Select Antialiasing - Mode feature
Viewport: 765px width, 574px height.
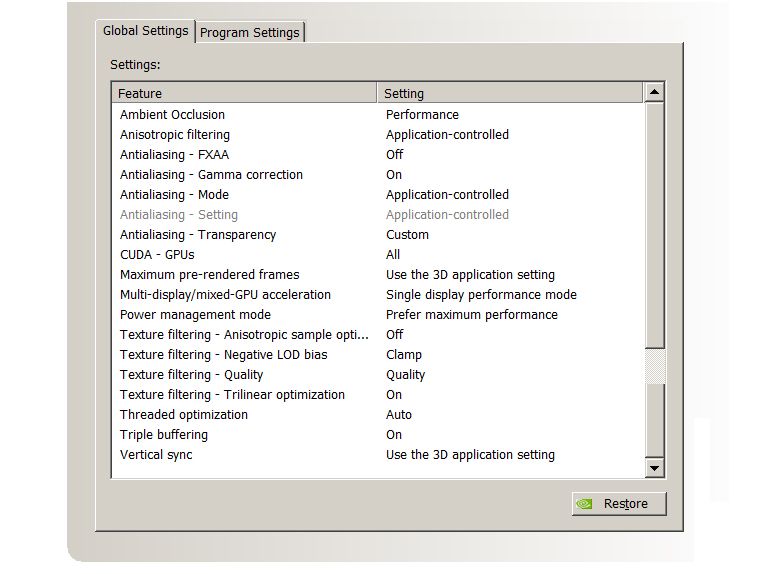click(x=174, y=195)
